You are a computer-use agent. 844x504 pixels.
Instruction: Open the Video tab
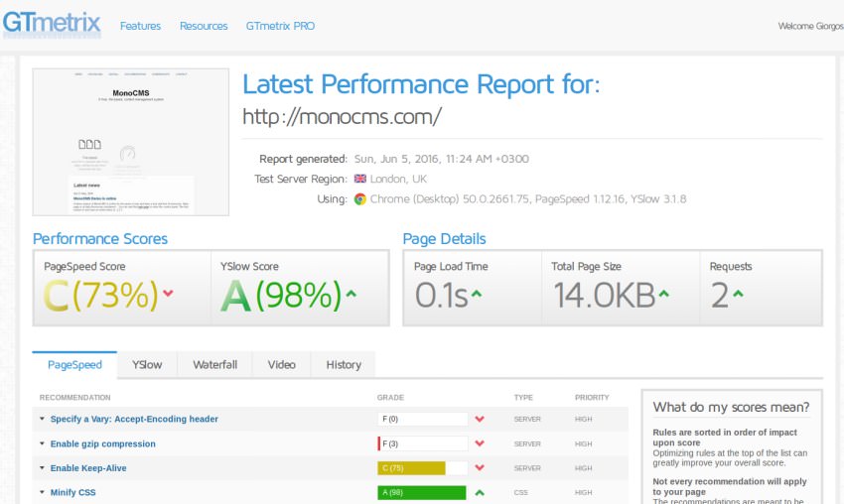click(282, 365)
